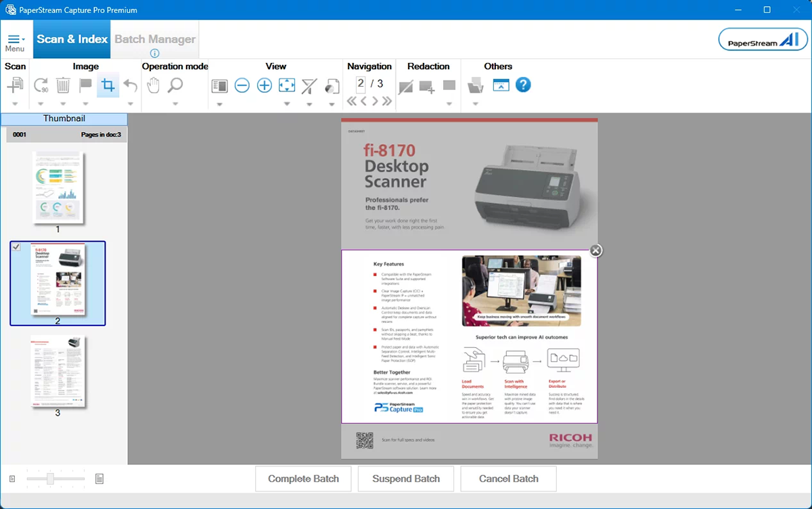Select the magnifier zoom tool
812x509 pixels.
click(175, 86)
